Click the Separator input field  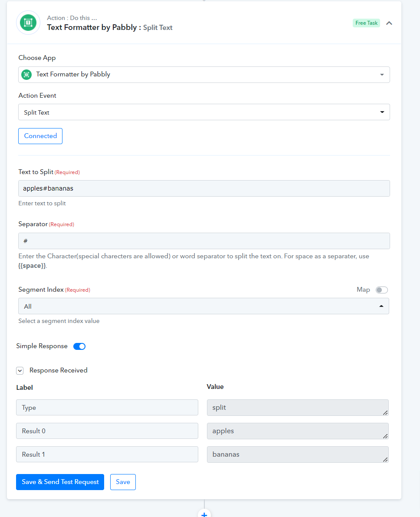204,241
